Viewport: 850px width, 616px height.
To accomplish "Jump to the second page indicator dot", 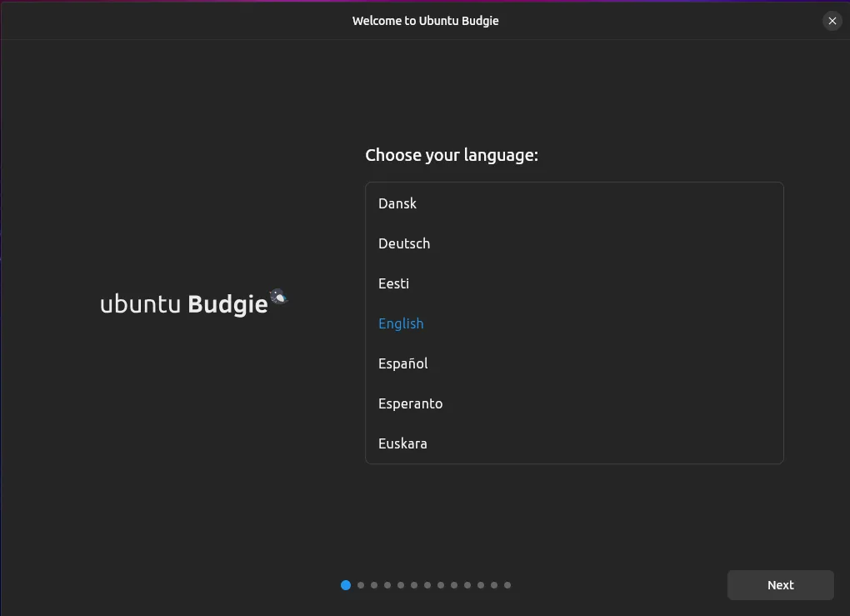I will [361, 585].
